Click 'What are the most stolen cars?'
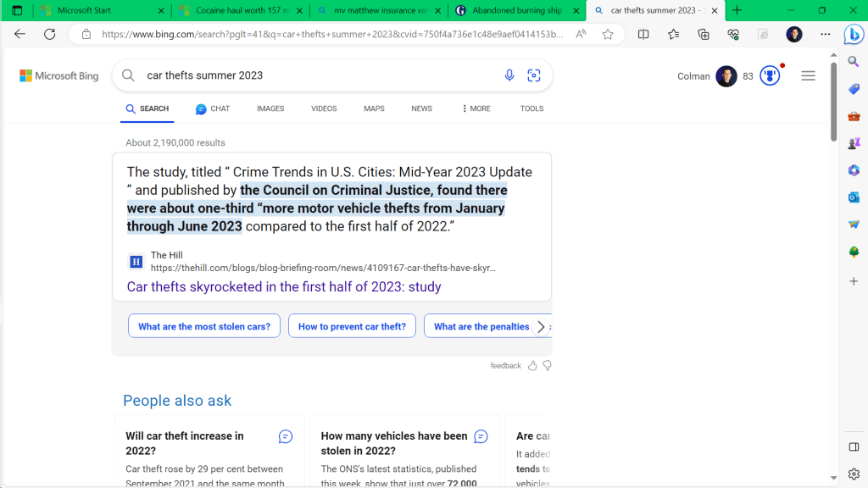 click(204, 326)
